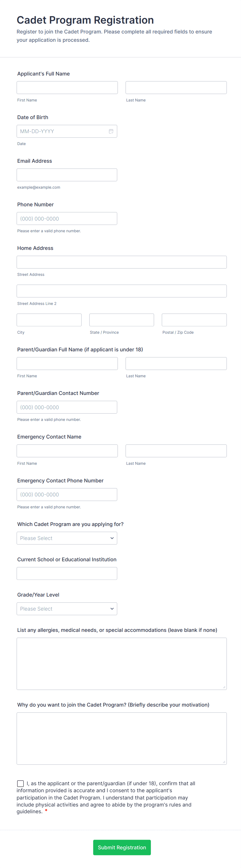Click the applicant's Last Name field
Screen dimensions: 241x868
(176, 88)
